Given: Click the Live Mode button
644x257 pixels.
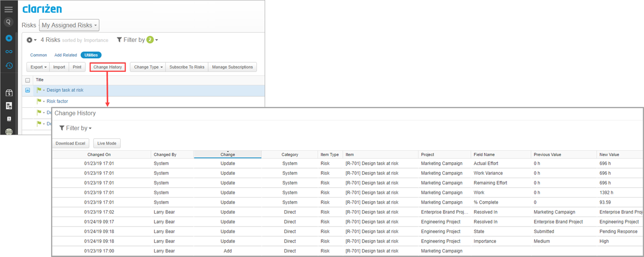Looking at the screenshot, I should point(107,143).
